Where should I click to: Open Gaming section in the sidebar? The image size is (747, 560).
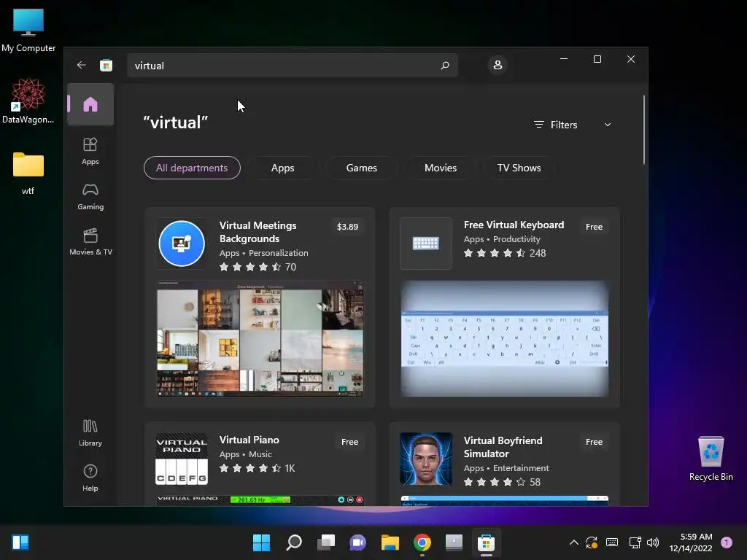tap(90, 196)
